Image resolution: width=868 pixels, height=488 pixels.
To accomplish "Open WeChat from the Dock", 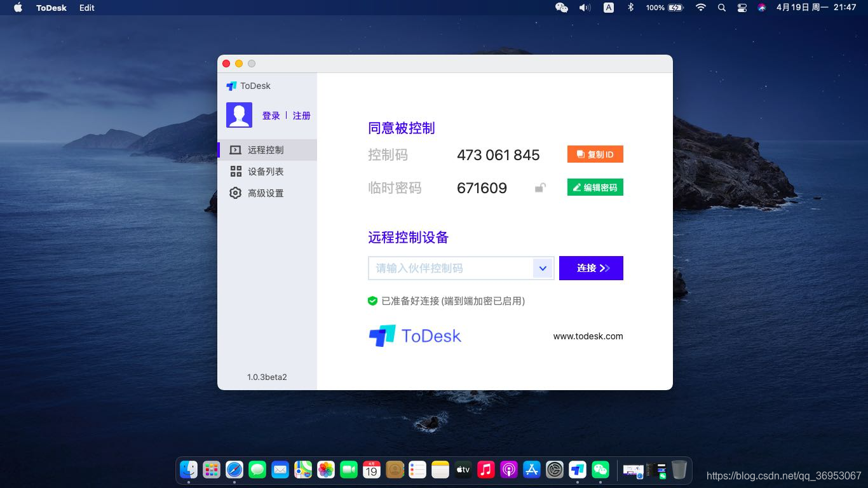I will 600,470.
